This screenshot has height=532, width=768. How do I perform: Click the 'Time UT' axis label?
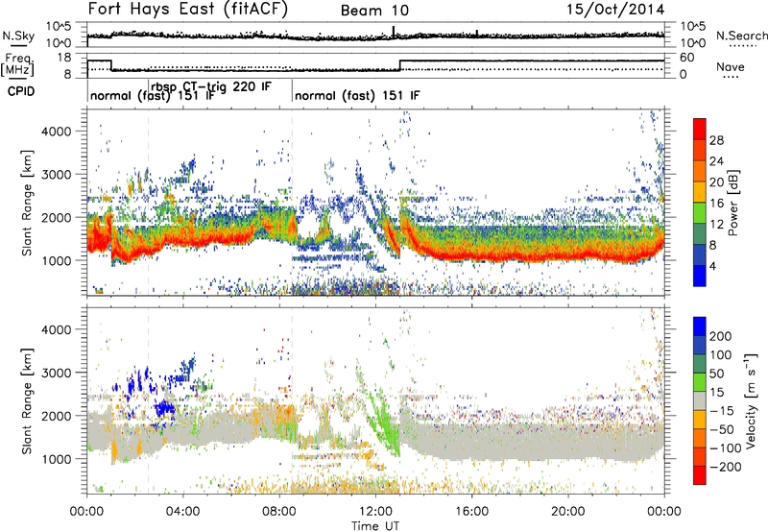coord(375,525)
